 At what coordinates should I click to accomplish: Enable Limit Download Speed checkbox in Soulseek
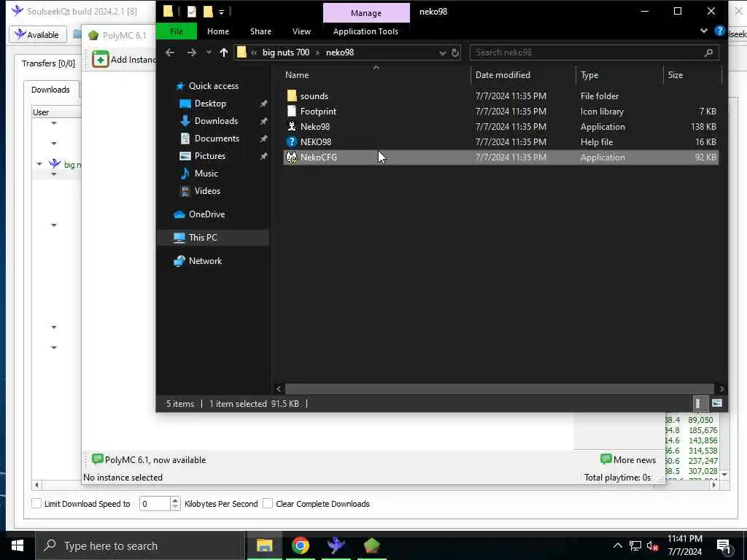(x=36, y=503)
